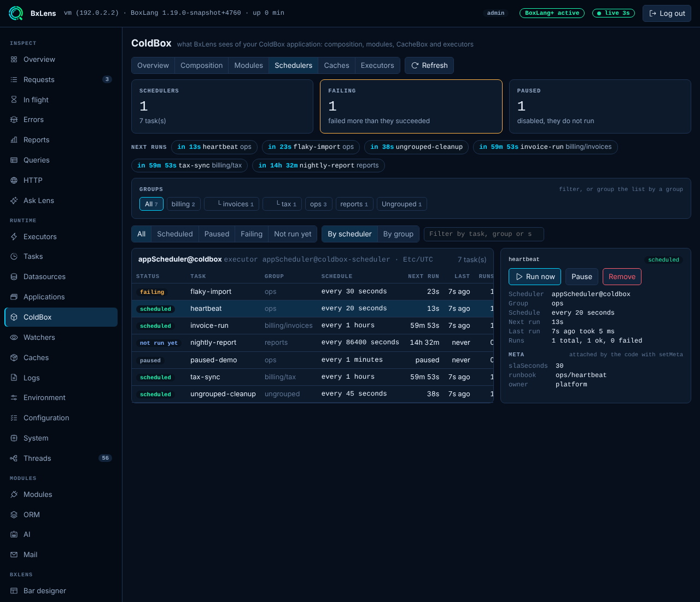Filter groups to Ungrouped 1
The width and height of the screenshot is (700, 602).
point(402,204)
